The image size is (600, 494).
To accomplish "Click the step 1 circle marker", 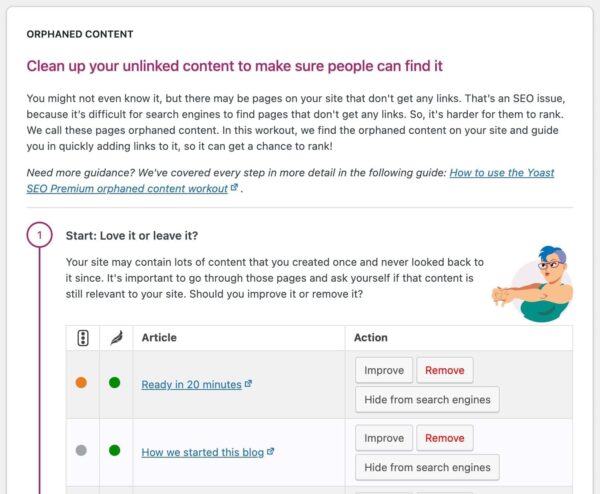I will tap(39, 236).
